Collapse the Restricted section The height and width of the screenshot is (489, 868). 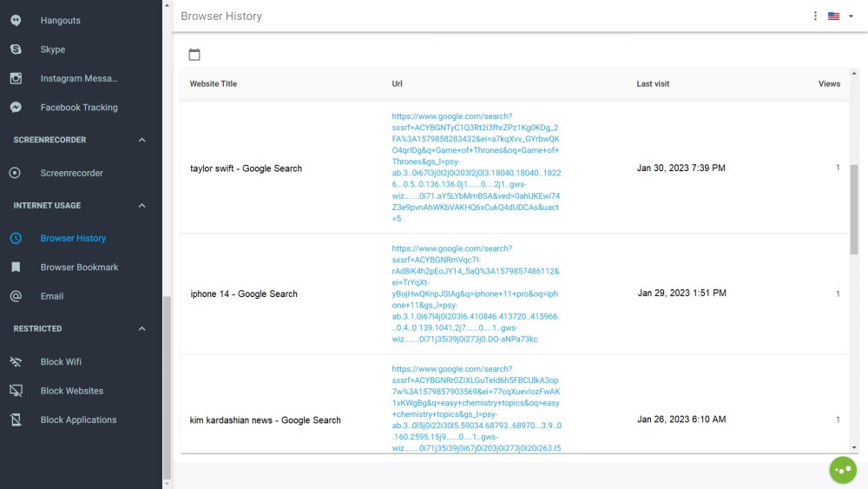tap(142, 329)
